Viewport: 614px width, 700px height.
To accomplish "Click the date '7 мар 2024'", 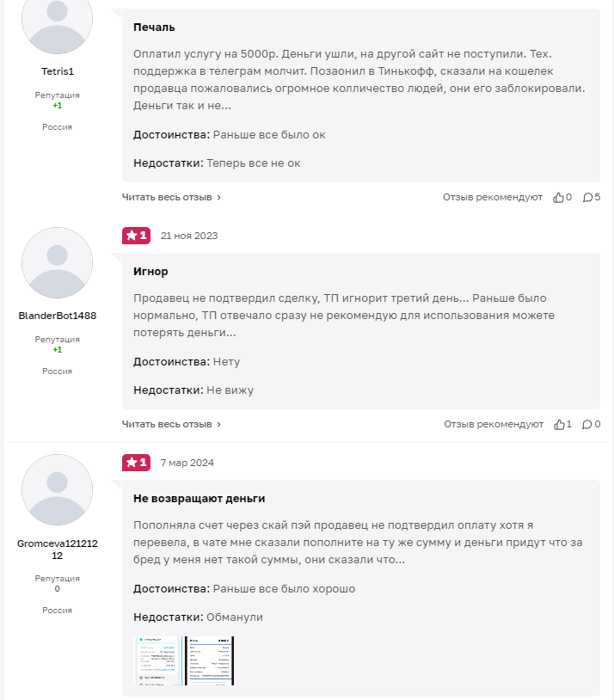I will pyautogui.click(x=187, y=463).
